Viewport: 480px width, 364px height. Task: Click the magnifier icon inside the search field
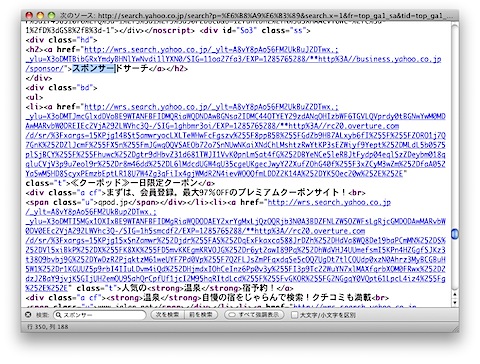[59, 315]
